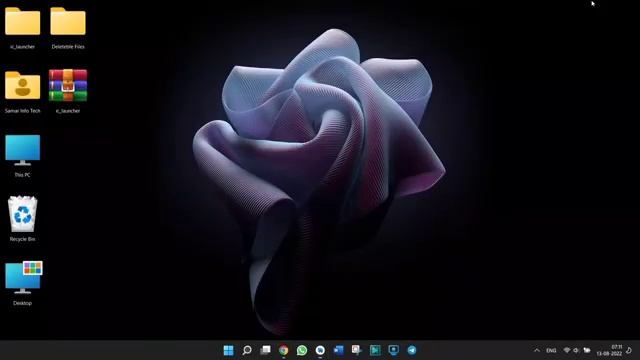This screenshot has width=640, height=360.
Task: Select the This PC desktop icon
Action: (22, 150)
